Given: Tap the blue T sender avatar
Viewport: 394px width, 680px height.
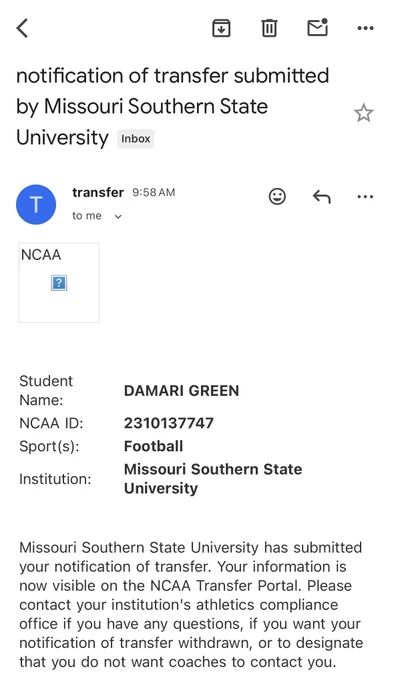Looking at the screenshot, I should (36, 204).
